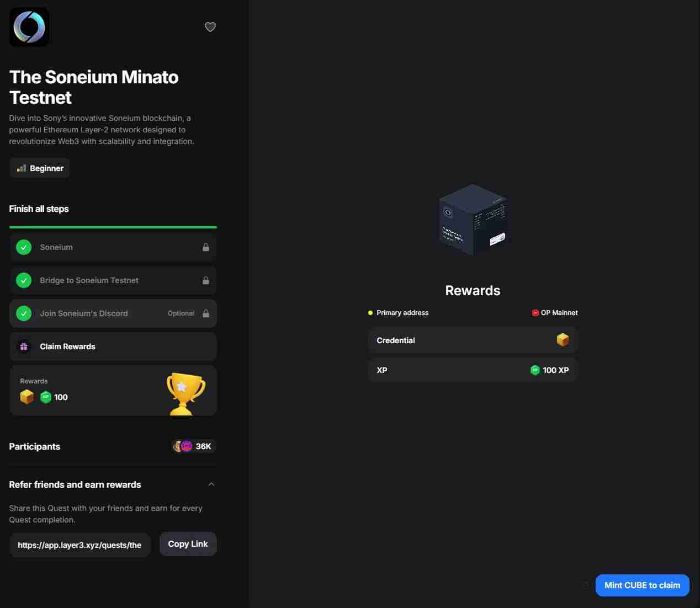
Task: Click lock icon on Bridge to Soneium Testnet
Action: point(206,280)
